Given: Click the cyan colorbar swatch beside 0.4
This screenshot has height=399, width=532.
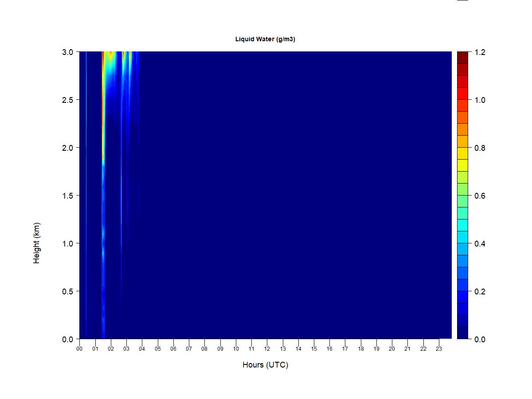Looking at the screenshot, I should click(x=463, y=237).
